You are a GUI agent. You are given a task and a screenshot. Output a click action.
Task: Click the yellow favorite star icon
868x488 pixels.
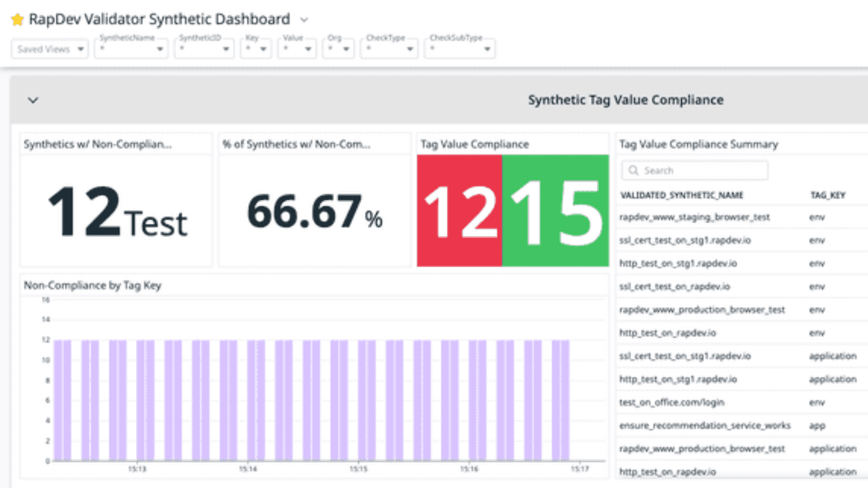click(17, 19)
